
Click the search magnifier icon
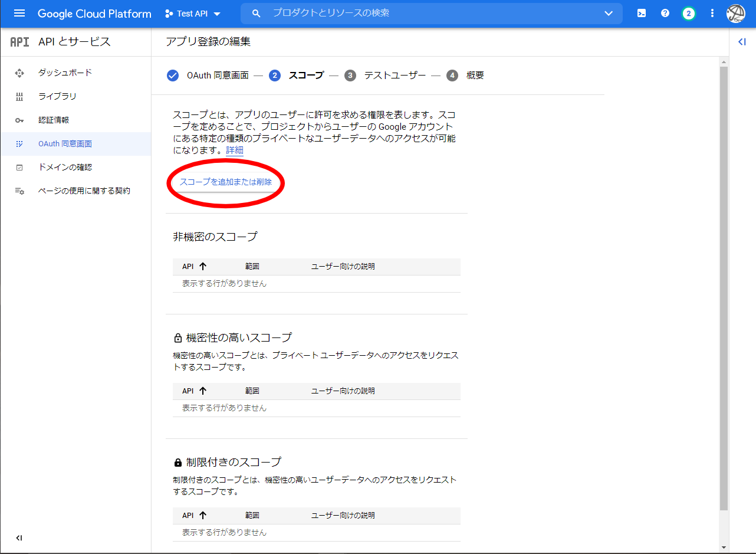[256, 13]
